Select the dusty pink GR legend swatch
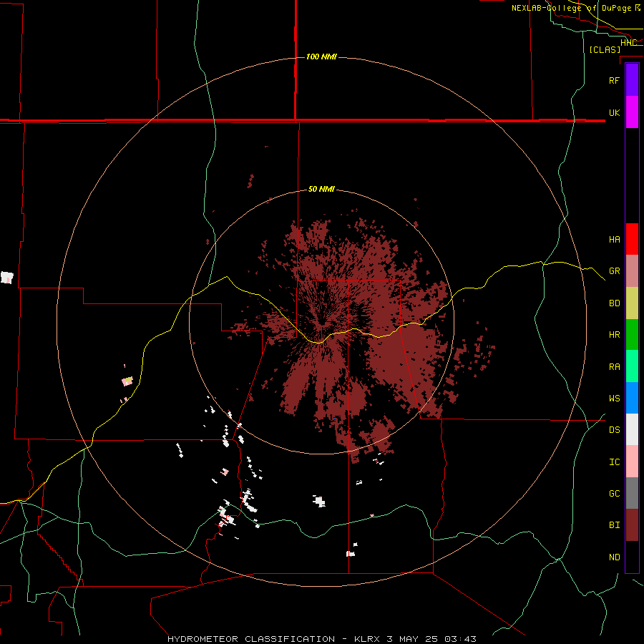 632,271
